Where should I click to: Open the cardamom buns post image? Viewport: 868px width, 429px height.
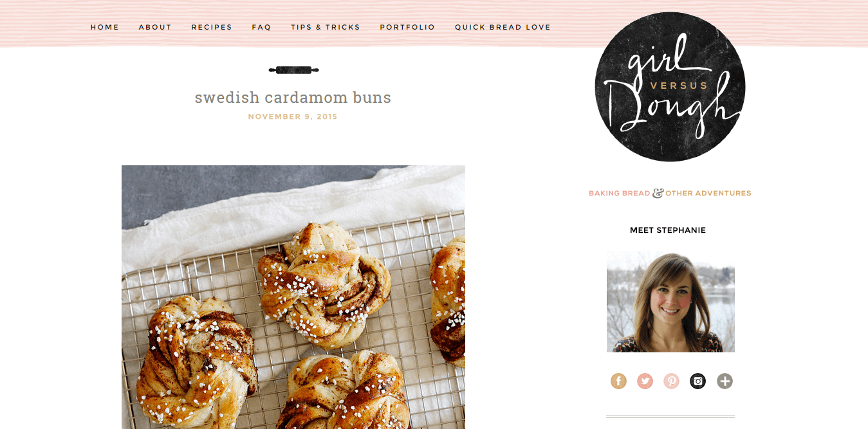tap(293, 297)
